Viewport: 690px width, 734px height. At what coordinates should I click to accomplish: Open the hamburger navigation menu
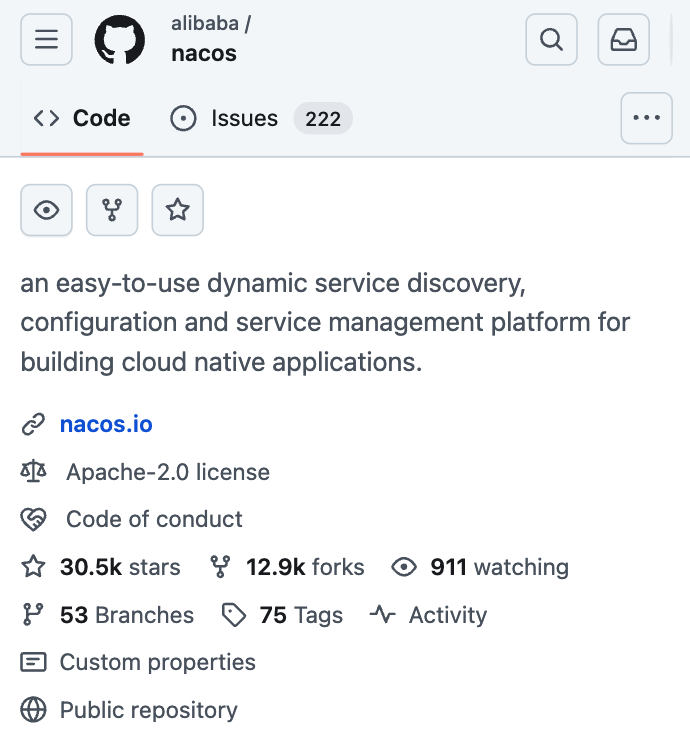(x=46, y=39)
